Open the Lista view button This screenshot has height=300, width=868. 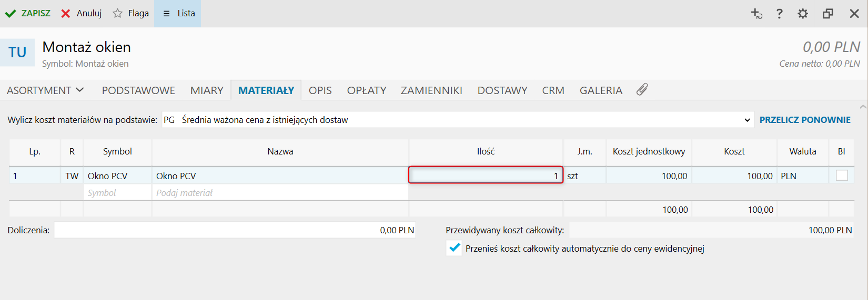click(x=178, y=14)
